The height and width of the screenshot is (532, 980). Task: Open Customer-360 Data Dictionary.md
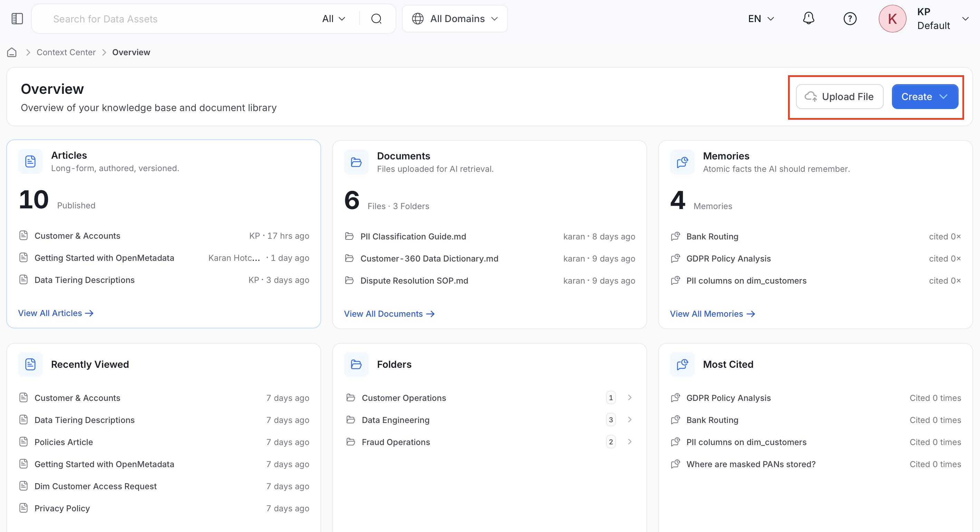[429, 258]
